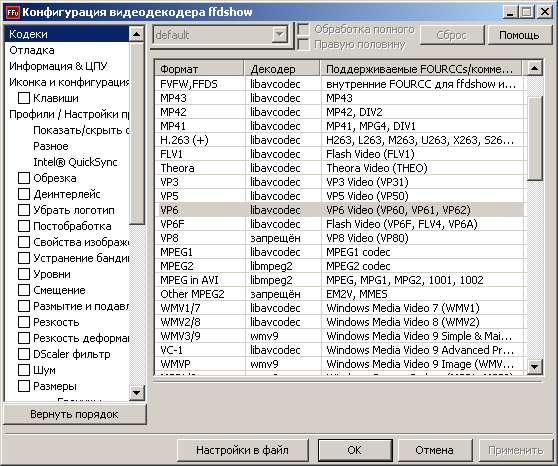558x466 pixels.
Task: Toggle the Размеры checkbox
Action: [24, 386]
